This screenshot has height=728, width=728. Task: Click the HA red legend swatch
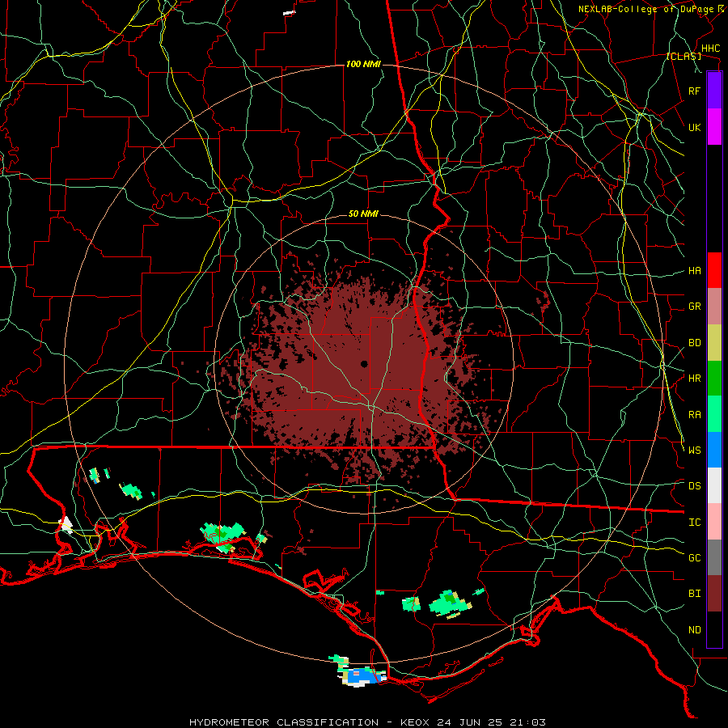714,270
